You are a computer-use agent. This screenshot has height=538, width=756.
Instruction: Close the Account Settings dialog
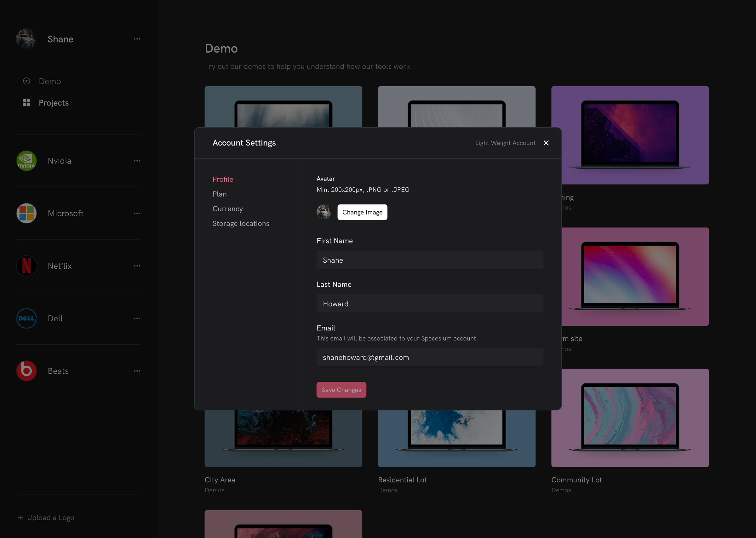click(x=546, y=143)
